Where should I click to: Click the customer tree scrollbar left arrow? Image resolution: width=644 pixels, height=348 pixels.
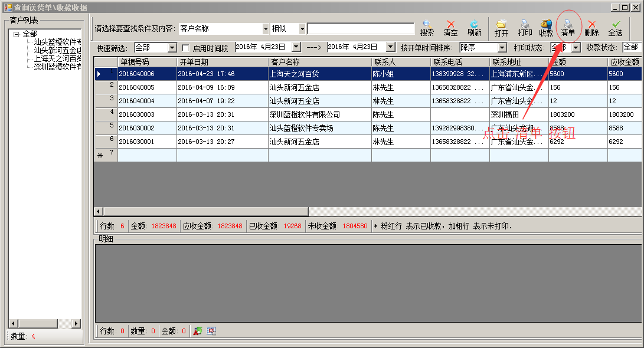(x=14, y=323)
